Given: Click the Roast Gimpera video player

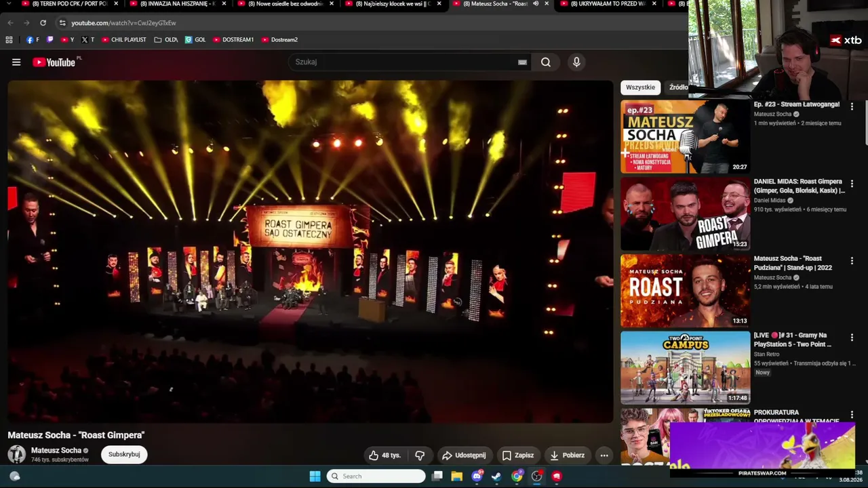Looking at the screenshot, I should [311, 251].
